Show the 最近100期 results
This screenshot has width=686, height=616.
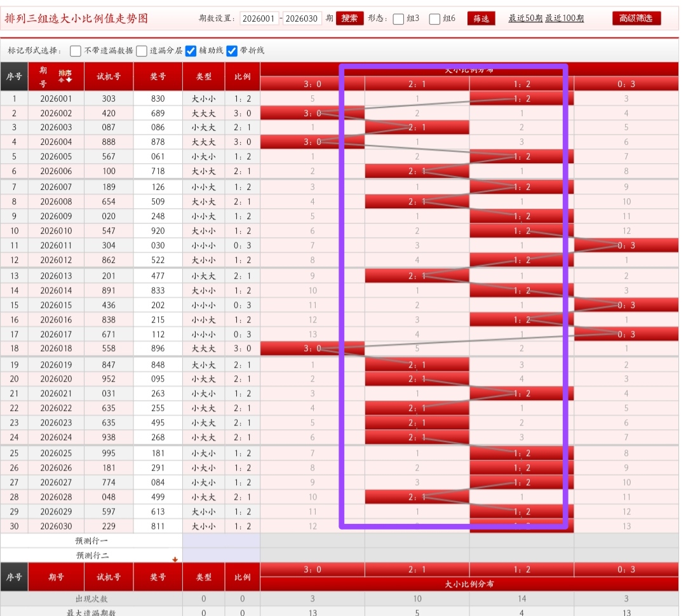(564, 18)
